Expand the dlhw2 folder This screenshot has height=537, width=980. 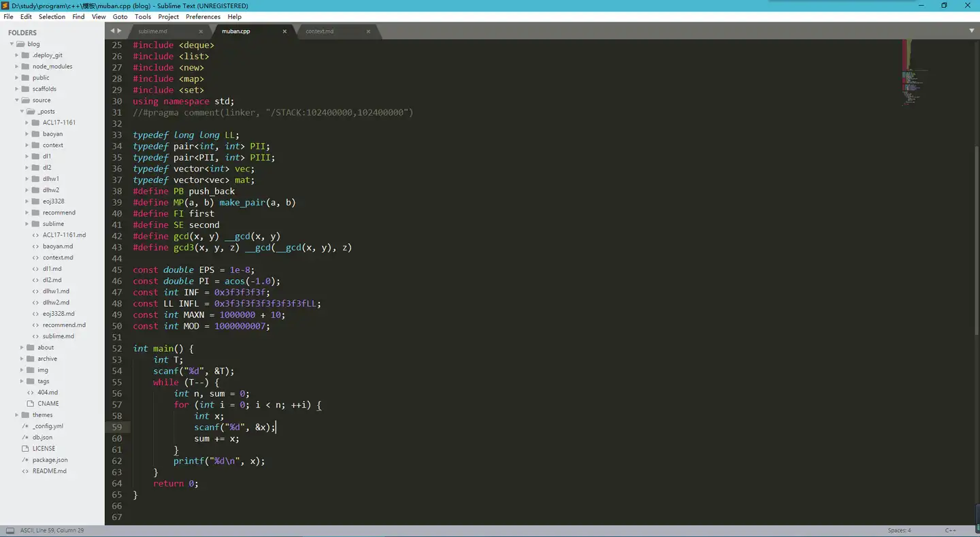(27, 190)
